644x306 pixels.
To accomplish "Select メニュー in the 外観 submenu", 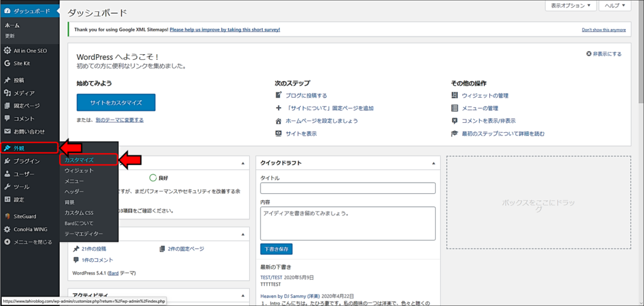I will pos(74,181).
